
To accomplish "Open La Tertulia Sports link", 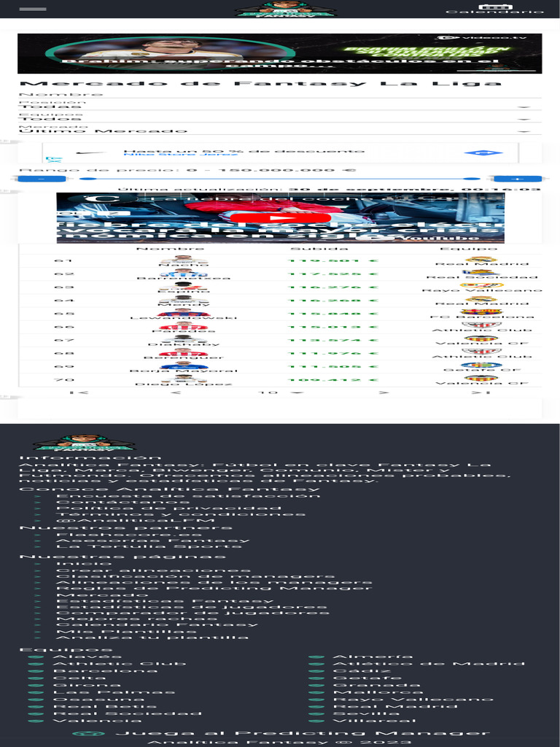I will [149, 546].
